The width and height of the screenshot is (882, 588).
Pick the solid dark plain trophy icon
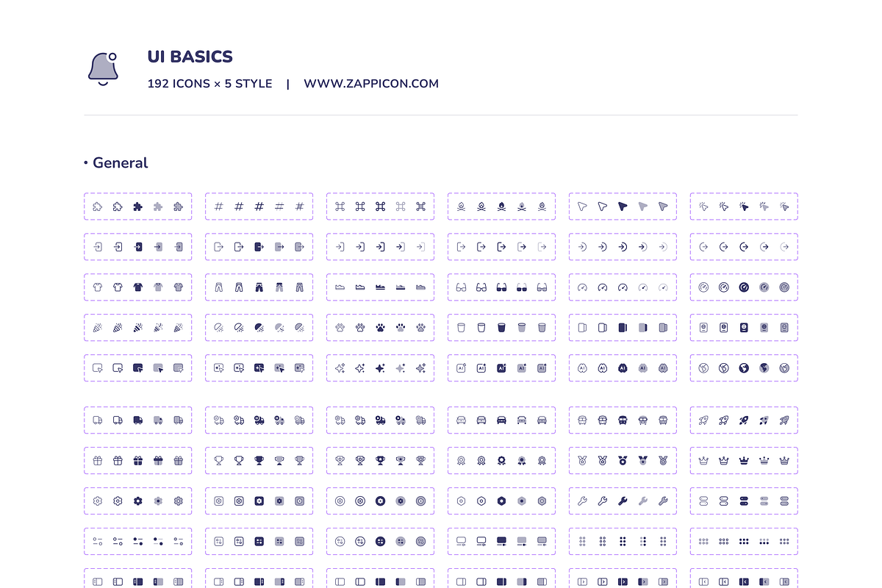click(x=259, y=461)
